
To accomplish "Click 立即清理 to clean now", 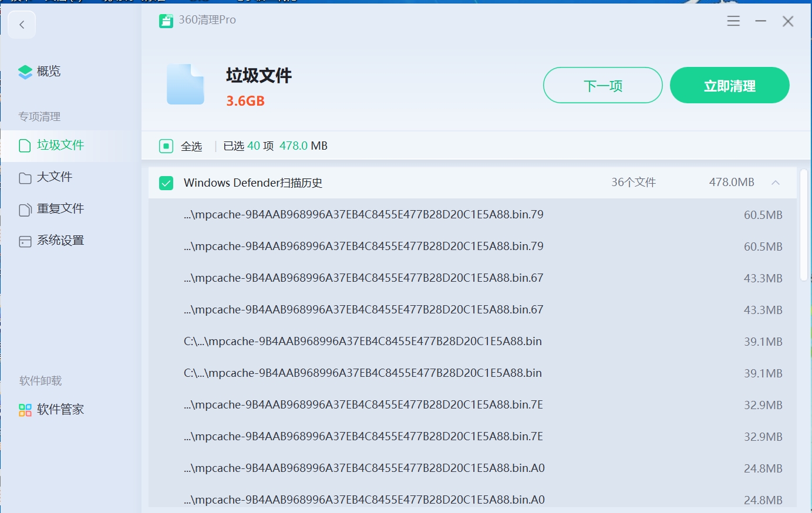I will 730,85.
